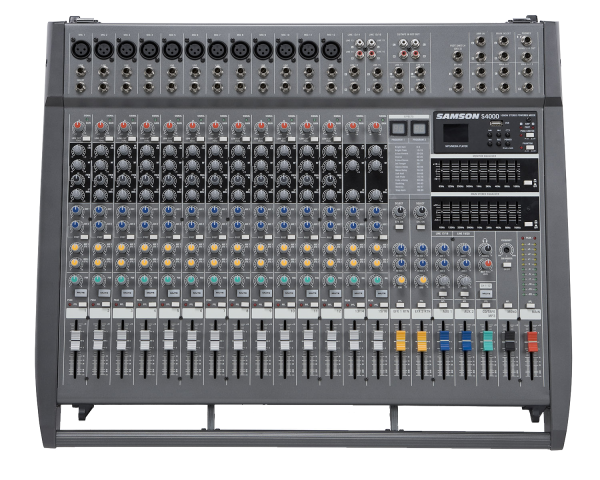Viewport: 600px width, 480px height.
Task: Click the EFX On button under Program 1
Action: click(x=399, y=227)
